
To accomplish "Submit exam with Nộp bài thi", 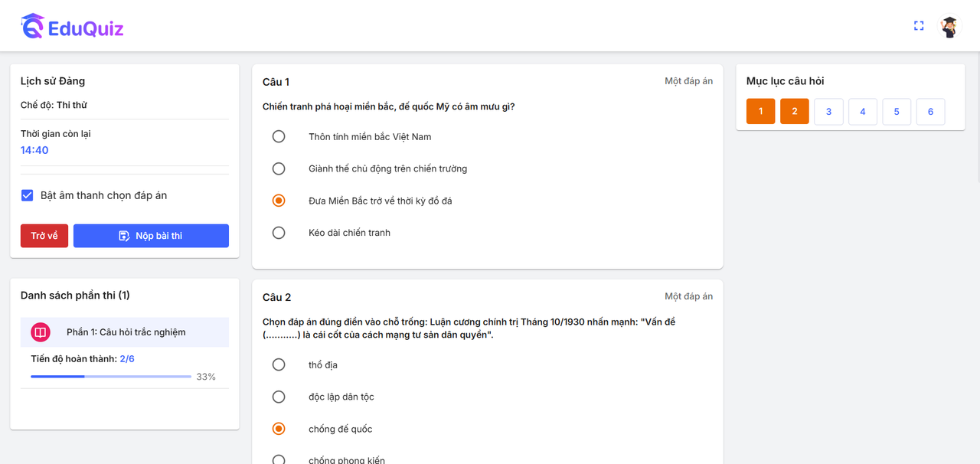I will tap(151, 236).
